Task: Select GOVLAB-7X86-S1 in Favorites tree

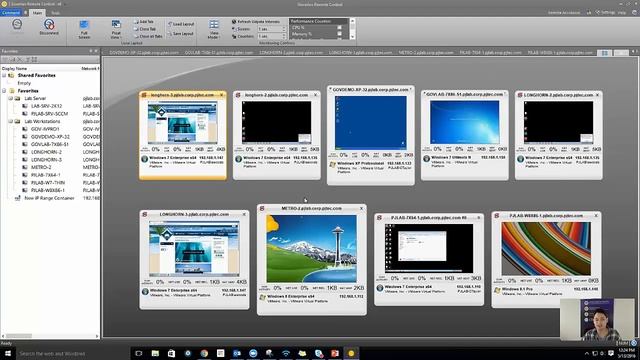Action: [x=50, y=144]
